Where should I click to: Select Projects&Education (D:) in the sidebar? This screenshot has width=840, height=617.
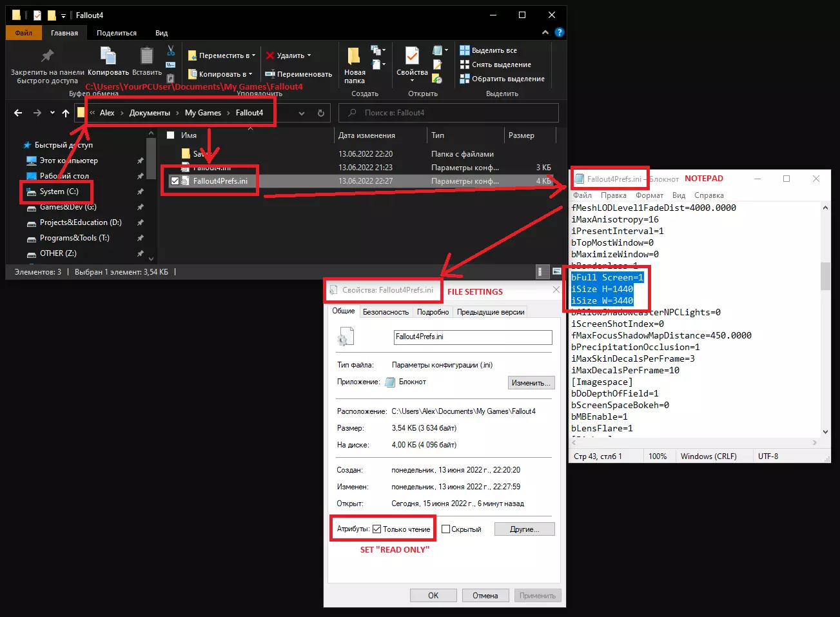click(x=81, y=222)
